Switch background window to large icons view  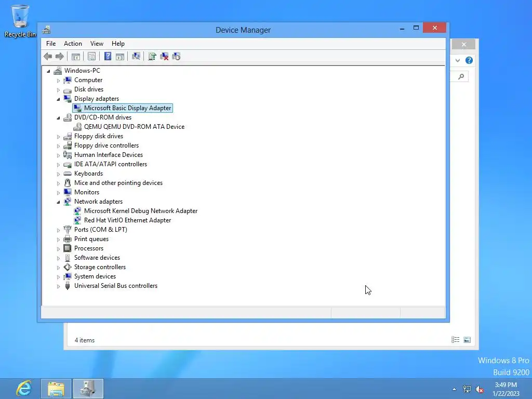(467, 340)
